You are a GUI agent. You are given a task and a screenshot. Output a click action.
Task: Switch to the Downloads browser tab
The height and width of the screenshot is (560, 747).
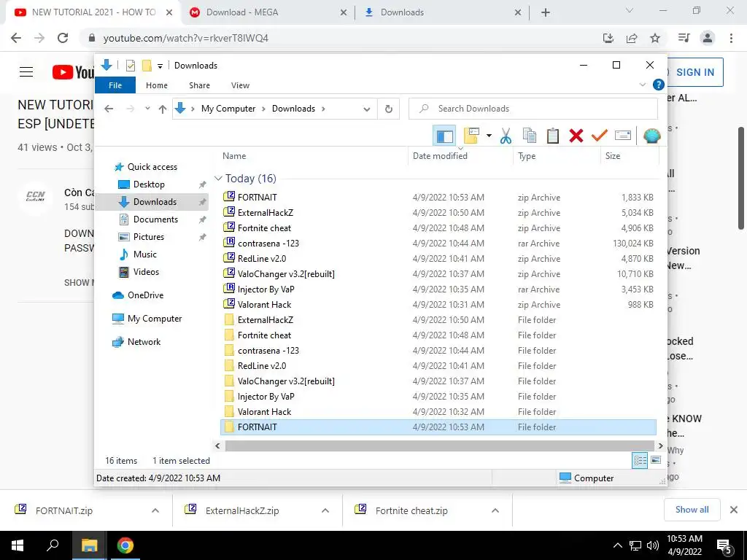(x=442, y=12)
